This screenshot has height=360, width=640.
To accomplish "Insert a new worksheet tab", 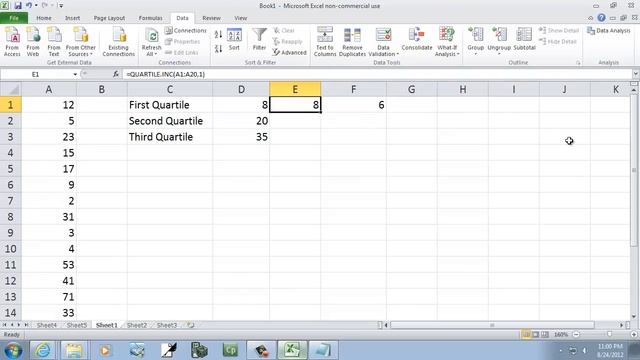I will 191,325.
